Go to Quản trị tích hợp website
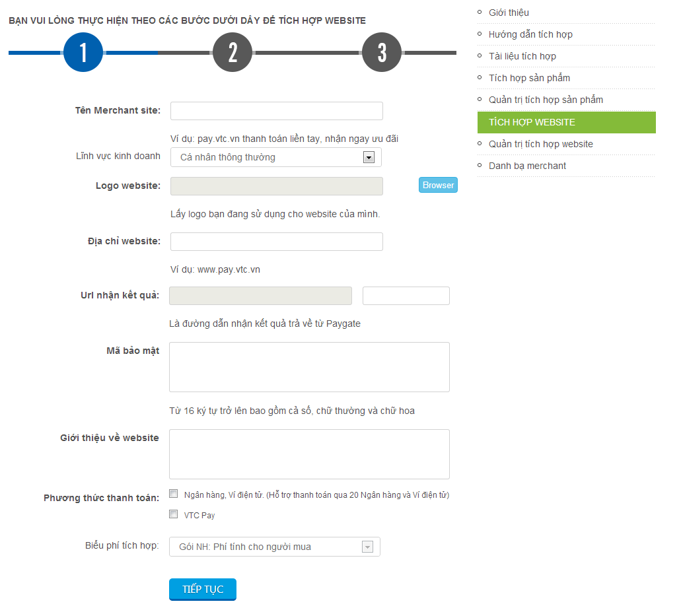Viewport: 681px width, 616px height. 540,144
